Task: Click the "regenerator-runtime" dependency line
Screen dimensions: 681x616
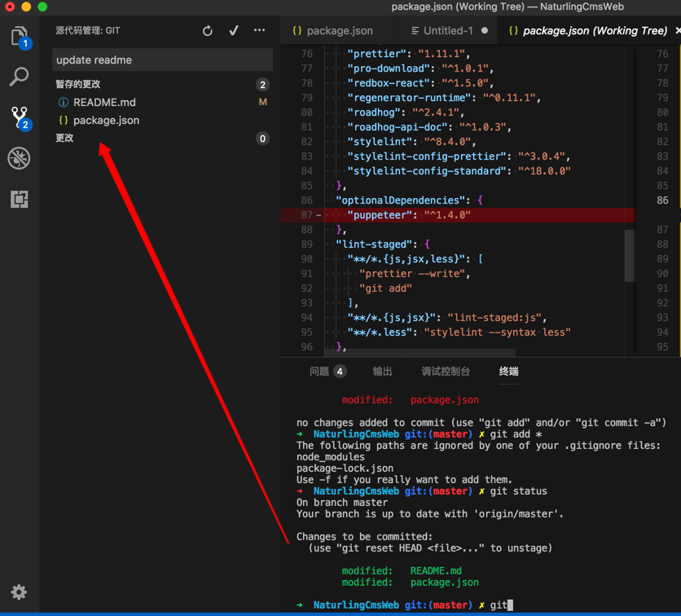Action: tap(444, 98)
